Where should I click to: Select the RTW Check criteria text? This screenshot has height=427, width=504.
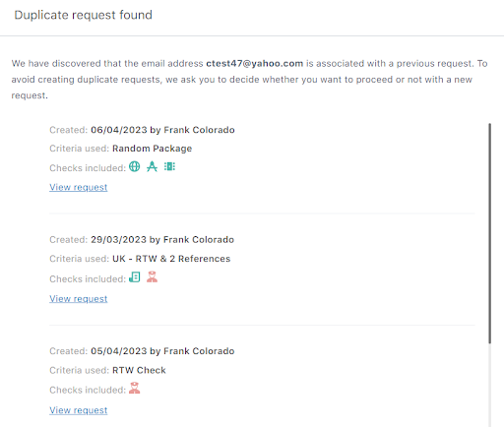pos(139,370)
